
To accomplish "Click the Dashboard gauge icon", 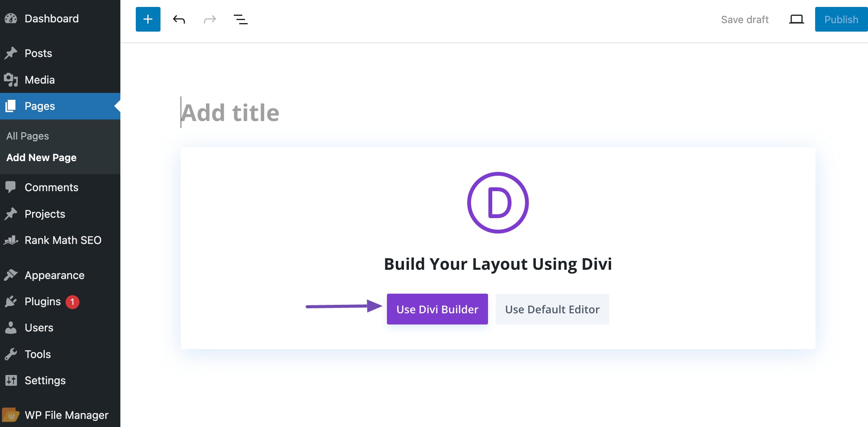I will pos(11,18).
